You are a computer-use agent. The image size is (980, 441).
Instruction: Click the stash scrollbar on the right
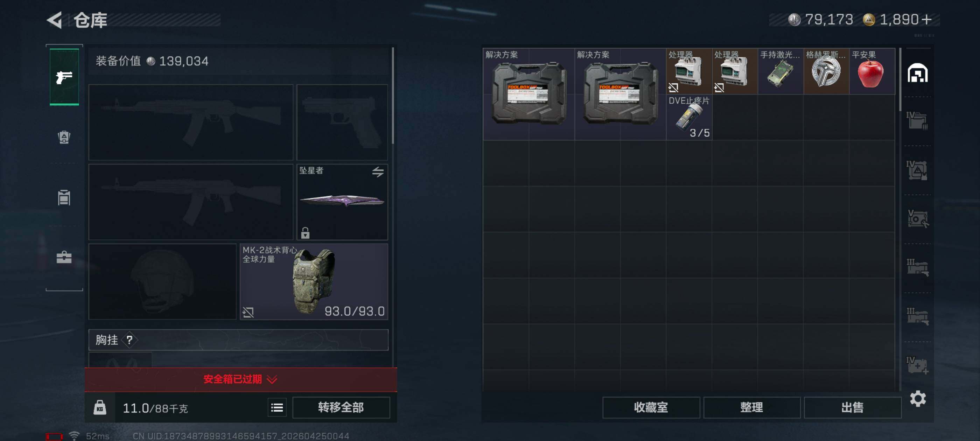(900, 79)
